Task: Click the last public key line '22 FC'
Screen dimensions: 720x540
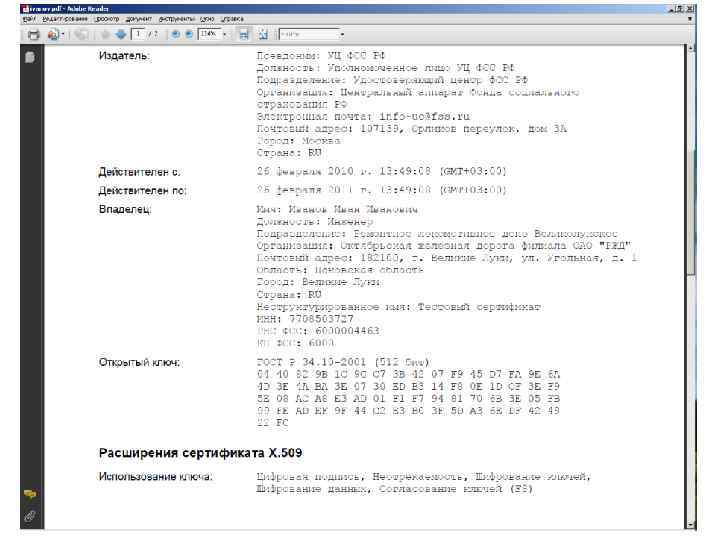Action: tap(272, 423)
